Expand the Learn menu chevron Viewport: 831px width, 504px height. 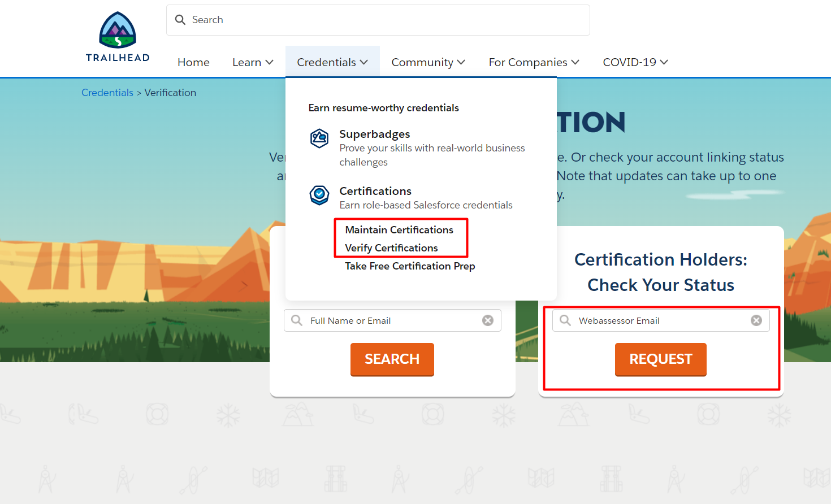pyautogui.click(x=269, y=62)
